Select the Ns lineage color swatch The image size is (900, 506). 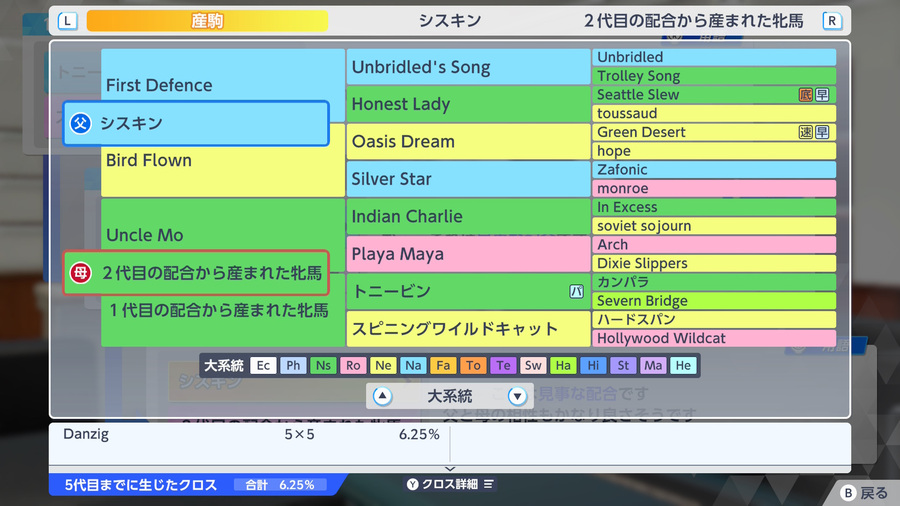click(323, 365)
